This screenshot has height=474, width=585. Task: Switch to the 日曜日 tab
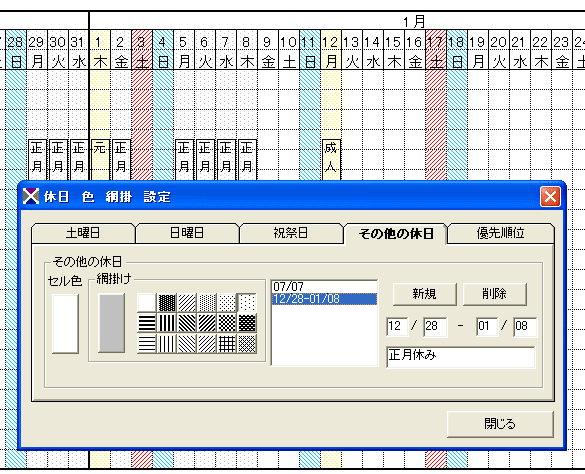tap(187, 233)
